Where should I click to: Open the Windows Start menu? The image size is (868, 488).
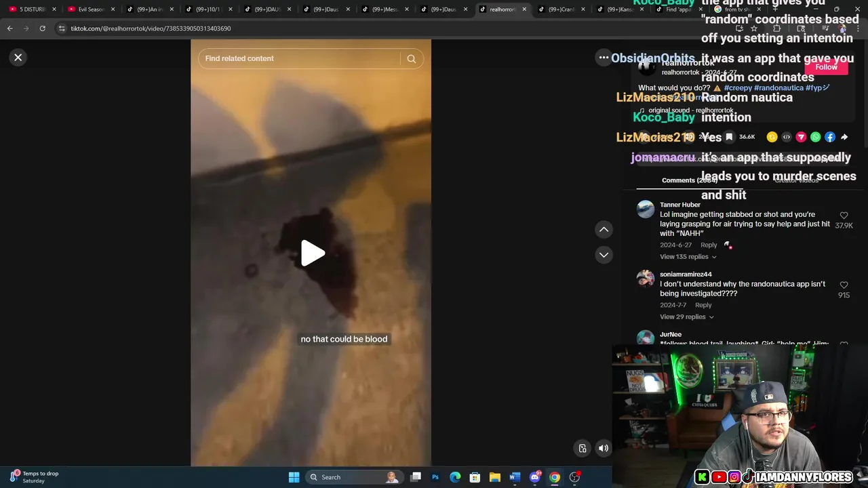pos(294,477)
